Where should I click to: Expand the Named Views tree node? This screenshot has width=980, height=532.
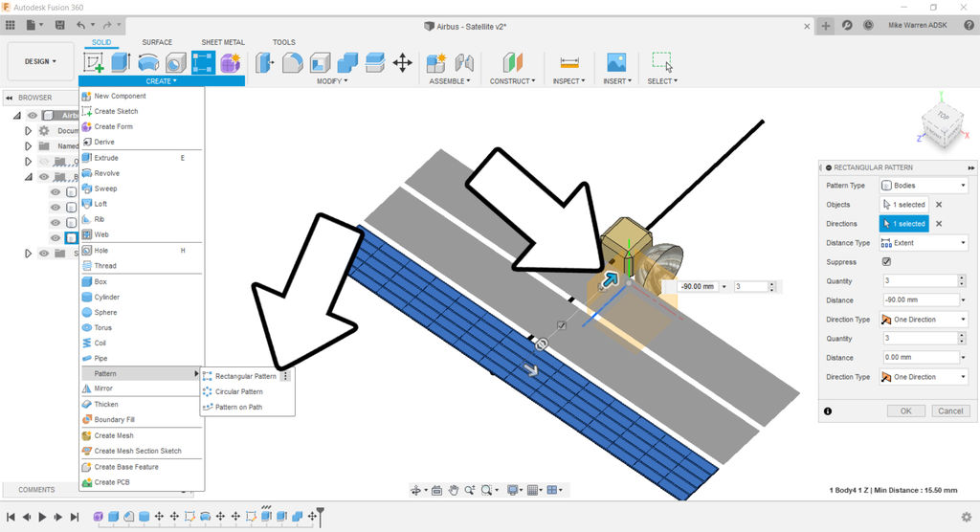(28, 145)
